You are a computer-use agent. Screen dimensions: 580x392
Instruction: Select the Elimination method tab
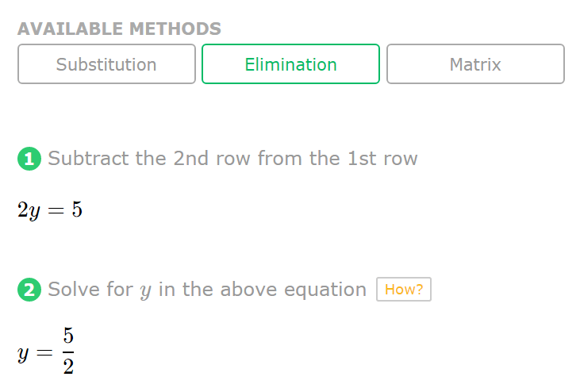click(290, 64)
